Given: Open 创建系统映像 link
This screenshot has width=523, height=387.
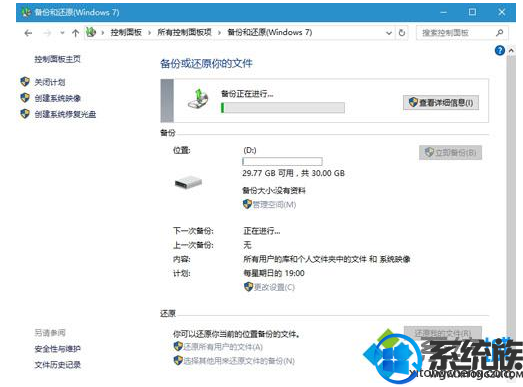Looking at the screenshot, I should coord(58,98).
